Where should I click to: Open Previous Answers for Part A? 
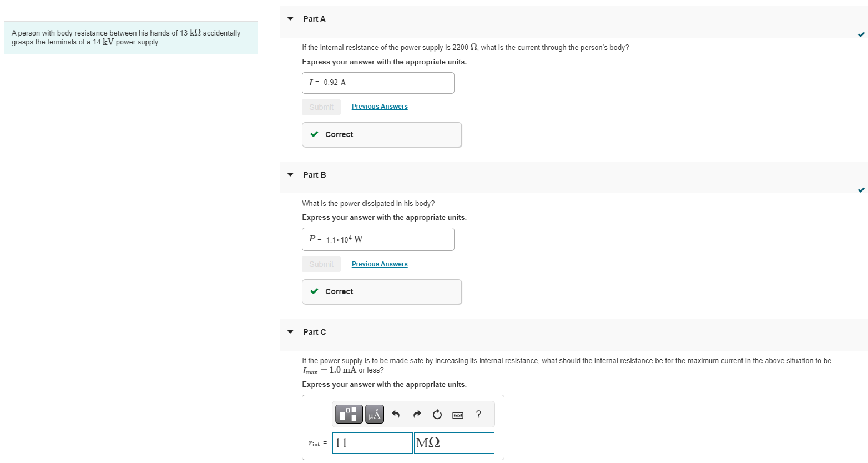tap(380, 107)
